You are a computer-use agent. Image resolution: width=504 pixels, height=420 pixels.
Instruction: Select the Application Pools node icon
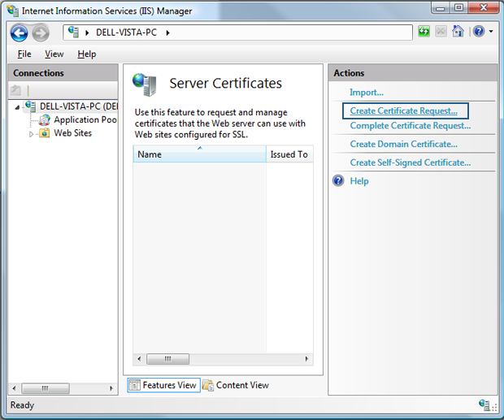pyautogui.click(x=45, y=119)
